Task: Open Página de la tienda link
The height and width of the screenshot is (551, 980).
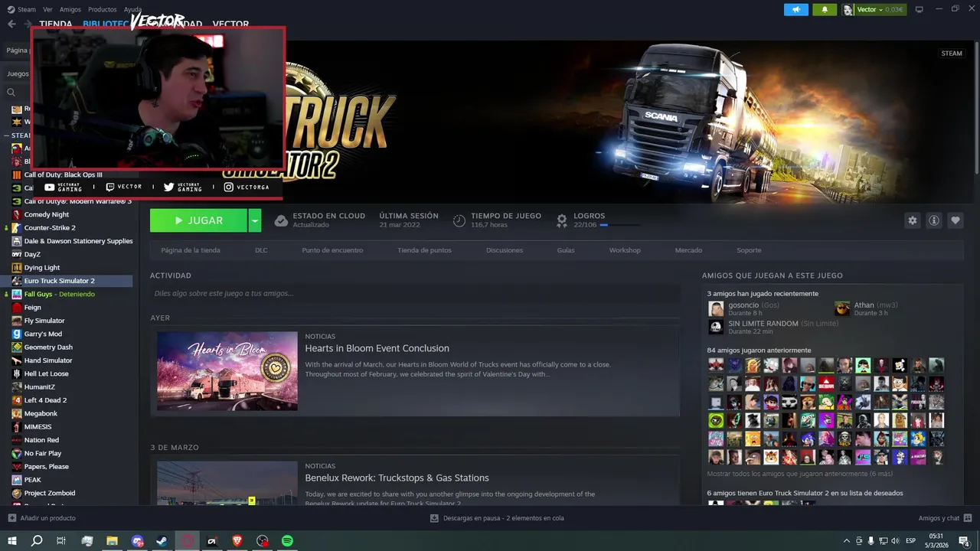Action: point(191,250)
